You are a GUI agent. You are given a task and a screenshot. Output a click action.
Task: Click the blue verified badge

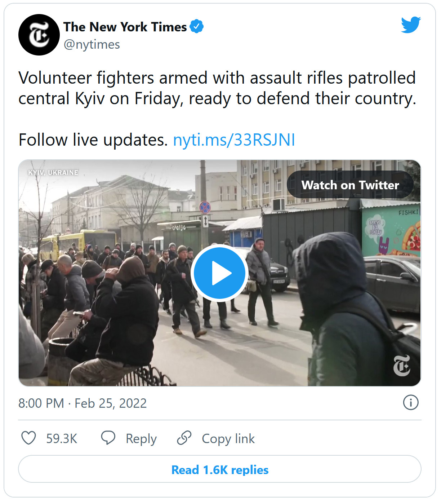pyautogui.click(x=196, y=26)
